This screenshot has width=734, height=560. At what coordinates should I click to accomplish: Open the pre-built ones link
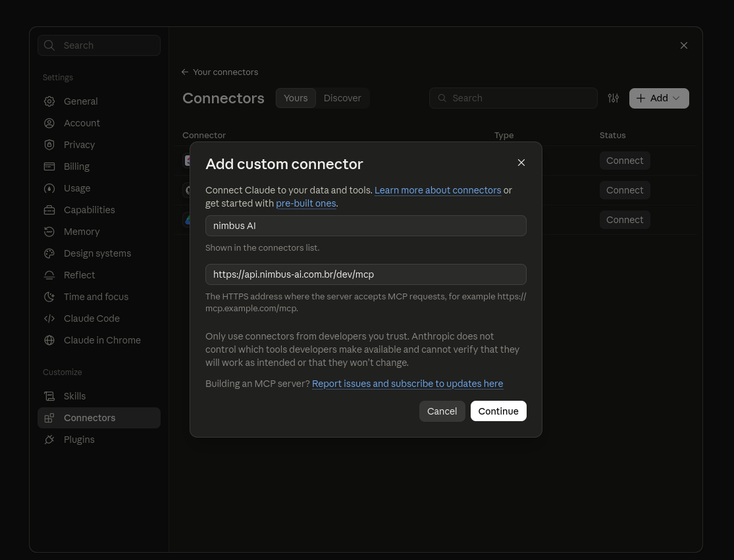(x=305, y=203)
